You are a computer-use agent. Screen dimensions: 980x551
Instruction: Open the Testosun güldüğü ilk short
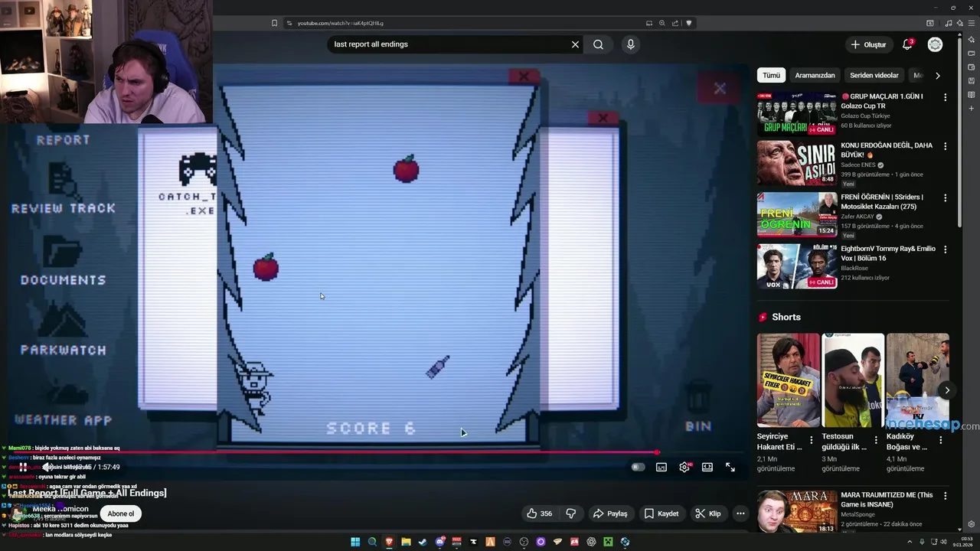pos(853,380)
